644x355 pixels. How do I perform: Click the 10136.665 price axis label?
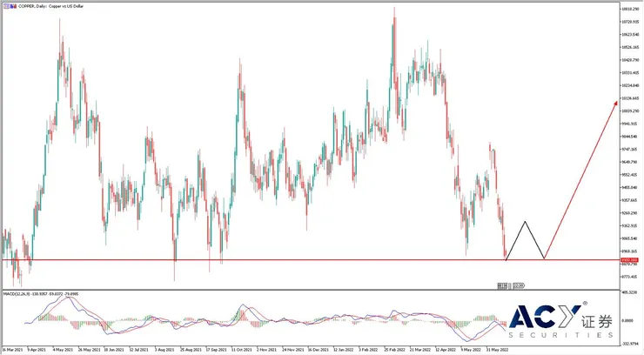[x=630, y=98]
